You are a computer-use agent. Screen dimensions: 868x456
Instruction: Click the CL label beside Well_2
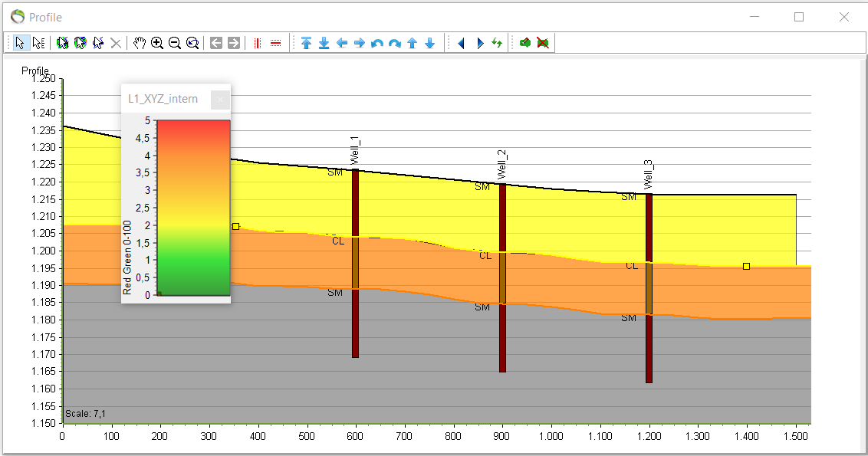(x=485, y=256)
